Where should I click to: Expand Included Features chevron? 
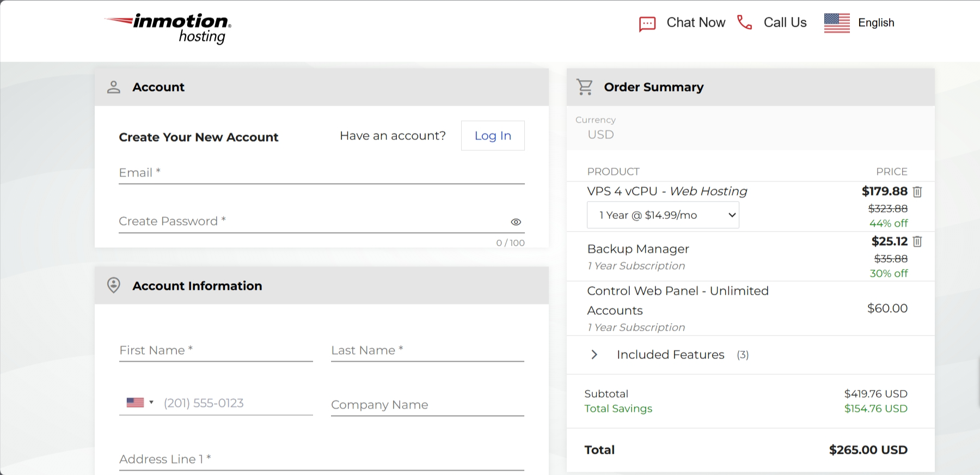595,355
